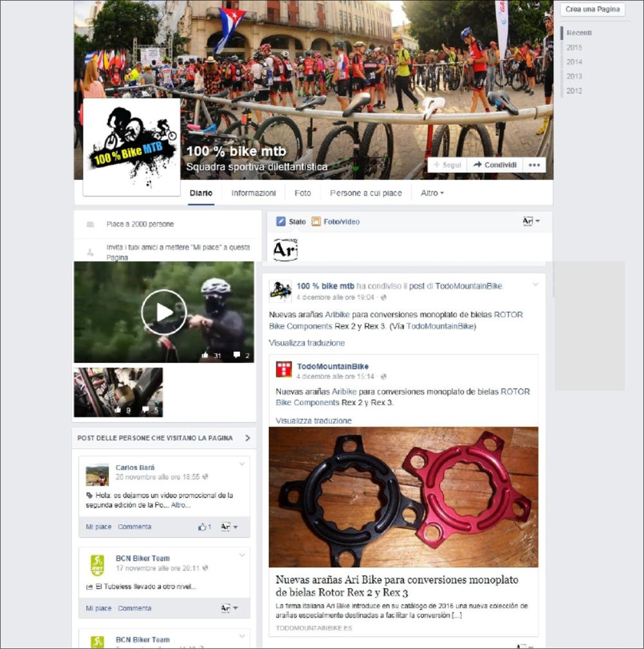Viewport: 644px width, 649px height.
Task: Click the TODOMOUNTAINBIKE.ES source link
Action: [314, 628]
